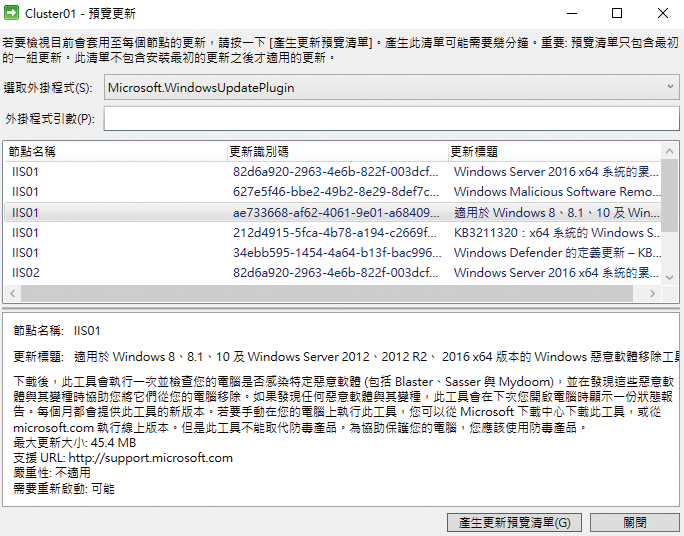The height and width of the screenshot is (536, 684).
Task: Click the horizontal scrollbar thumb
Action: (327, 294)
